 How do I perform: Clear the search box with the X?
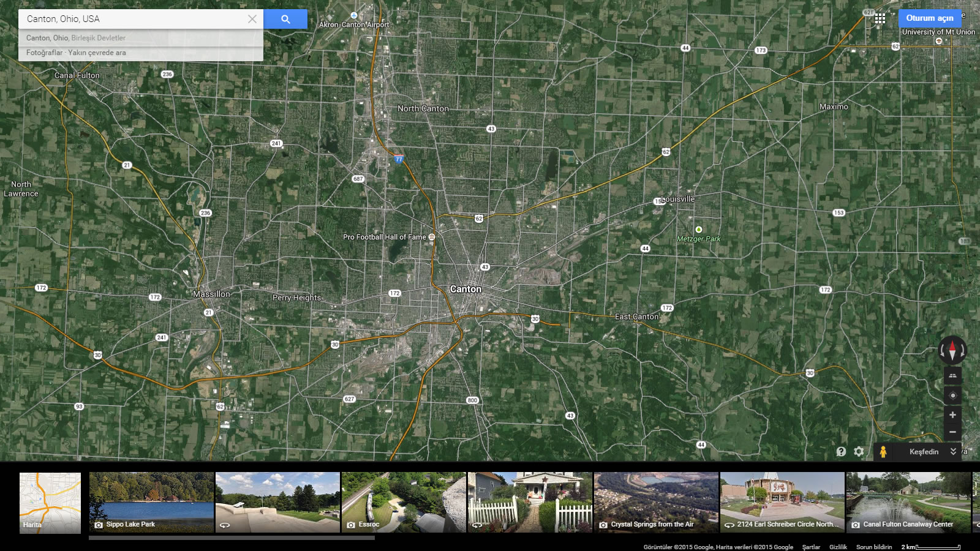click(252, 19)
